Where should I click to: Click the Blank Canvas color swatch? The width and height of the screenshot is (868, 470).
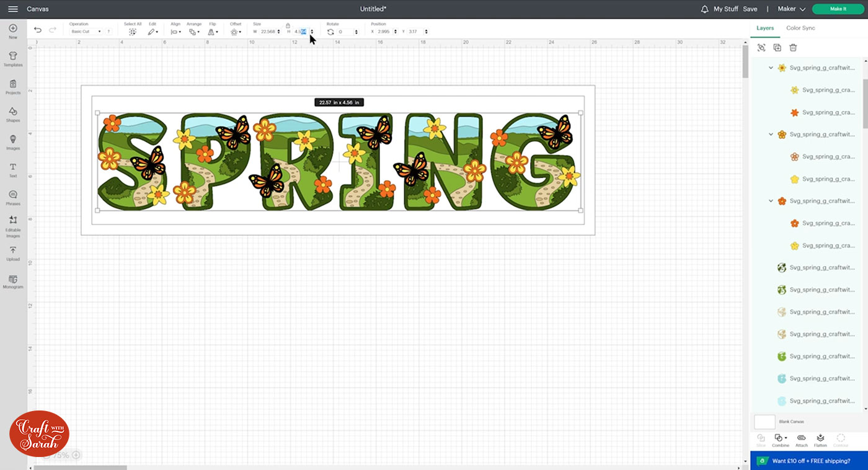tap(764, 422)
